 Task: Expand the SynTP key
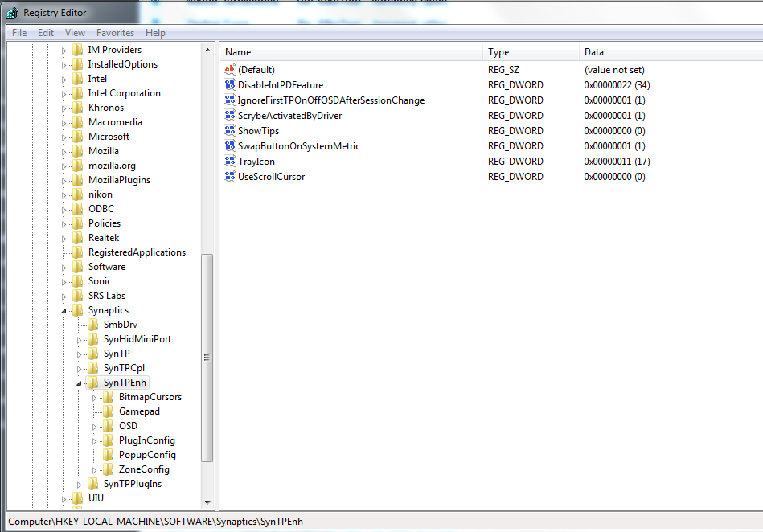click(x=79, y=354)
